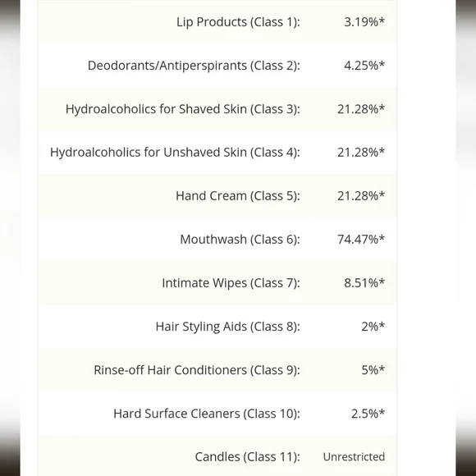Select the 2%* Hair Styling Aids value
The height and width of the screenshot is (476, 476).
click(x=373, y=327)
